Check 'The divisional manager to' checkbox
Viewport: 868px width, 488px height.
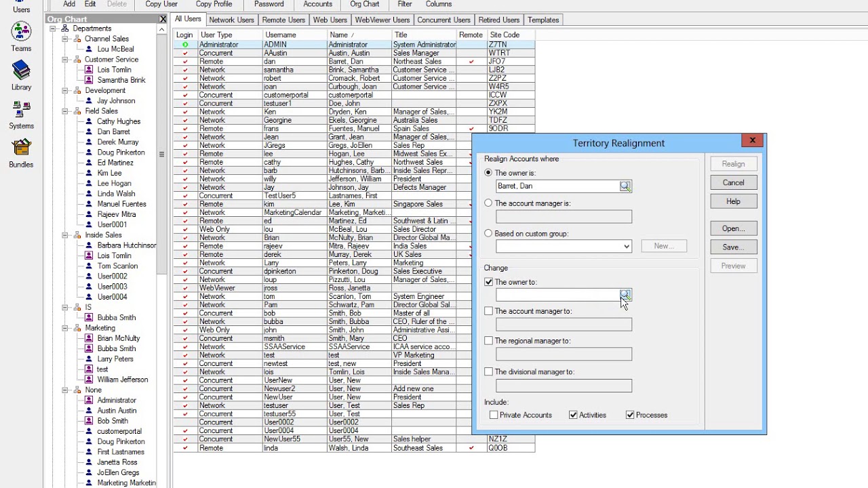tap(489, 371)
